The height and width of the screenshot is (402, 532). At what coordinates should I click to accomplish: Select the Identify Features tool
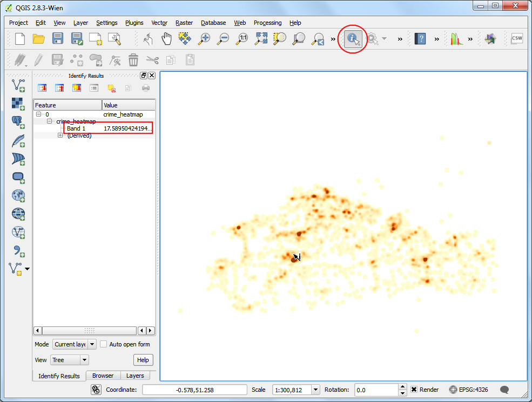pyautogui.click(x=353, y=39)
